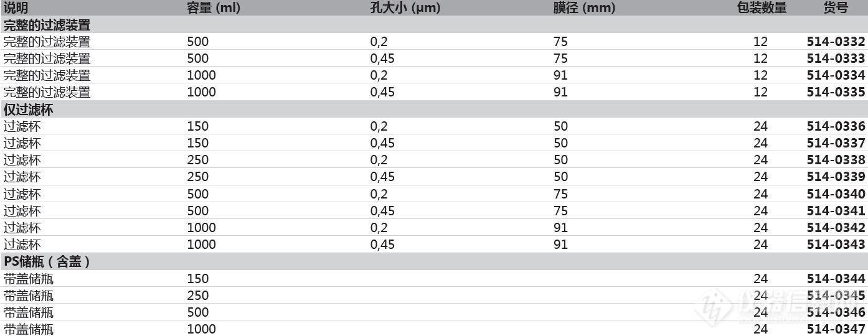Select the 孔大小 (µm) column header
This screenshot has width=868, height=336.
point(405,8)
